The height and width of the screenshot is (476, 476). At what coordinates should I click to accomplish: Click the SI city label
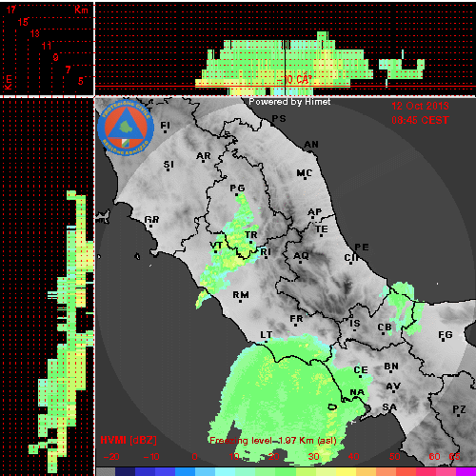169,165
